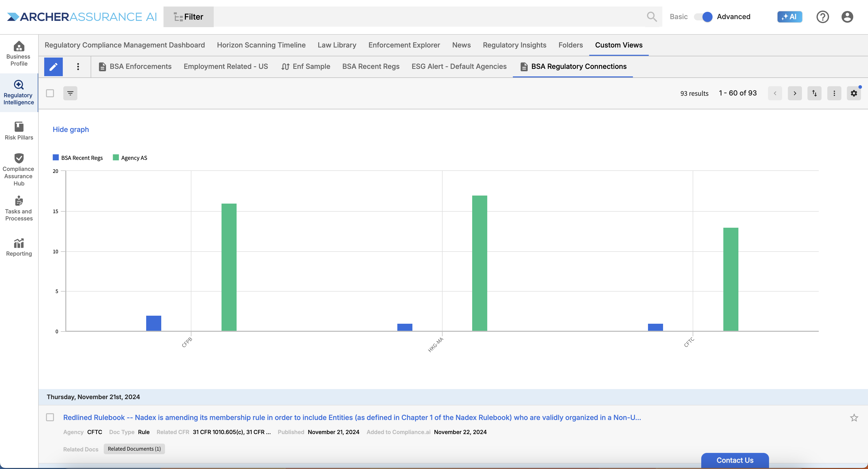Click the sort order arrows icon

(814, 93)
